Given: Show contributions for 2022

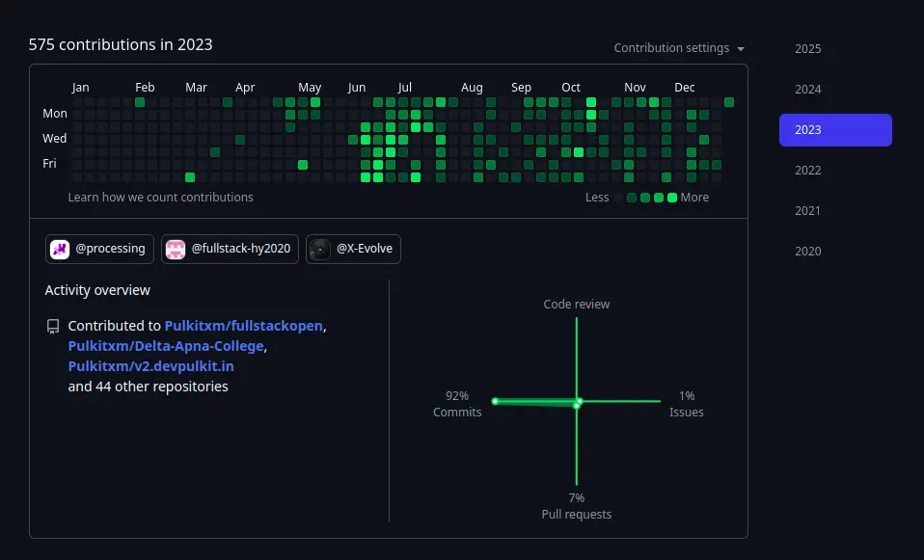Looking at the screenshot, I should pos(807,171).
